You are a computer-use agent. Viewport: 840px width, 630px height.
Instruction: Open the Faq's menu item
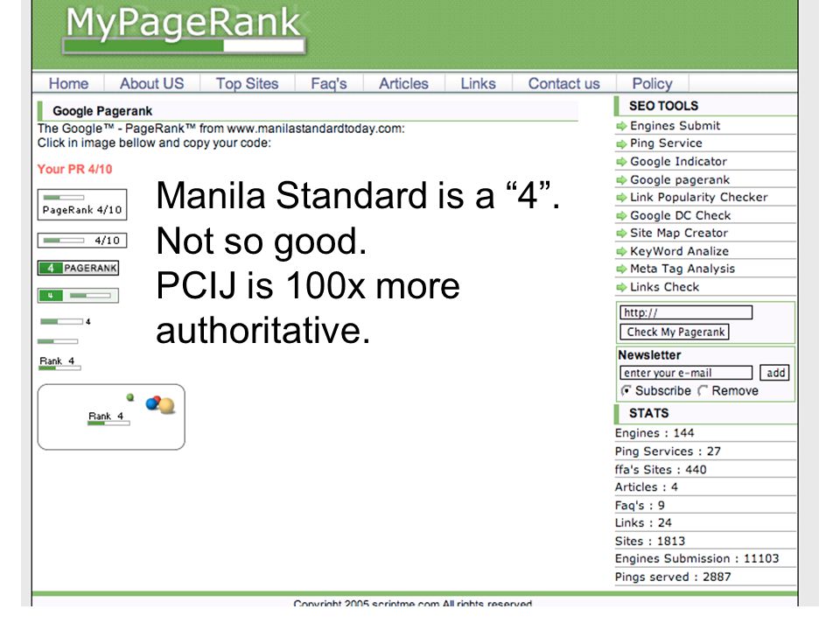point(329,84)
